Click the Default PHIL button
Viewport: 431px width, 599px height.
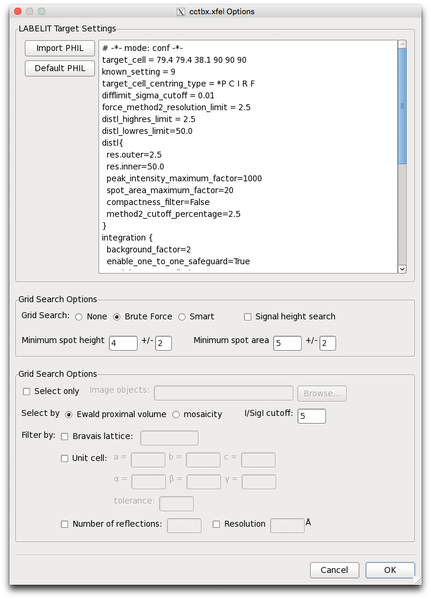tap(60, 68)
